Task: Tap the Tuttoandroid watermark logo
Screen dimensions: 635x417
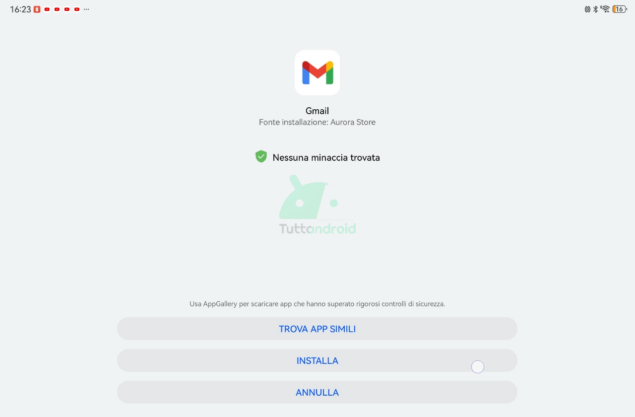Action: pos(318,205)
